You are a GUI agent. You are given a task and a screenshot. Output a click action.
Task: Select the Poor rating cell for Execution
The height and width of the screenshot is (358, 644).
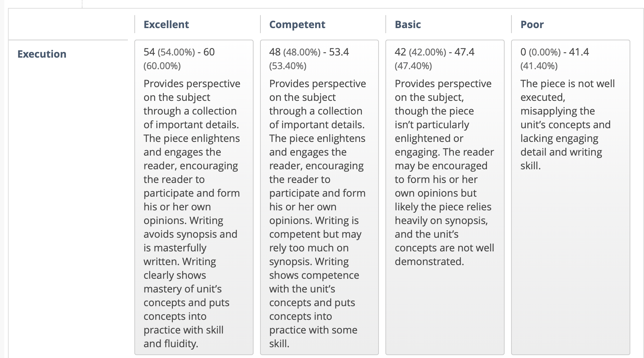coord(571,197)
